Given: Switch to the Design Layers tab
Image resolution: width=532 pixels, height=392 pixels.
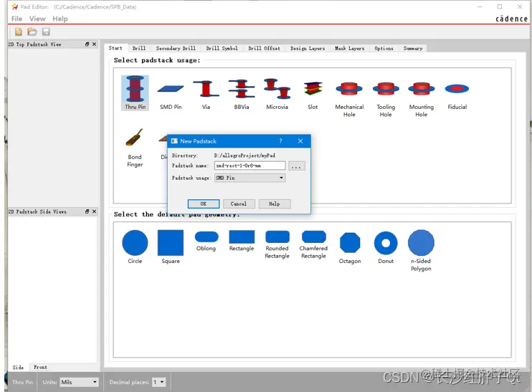Looking at the screenshot, I should pyautogui.click(x=308, y=48).
